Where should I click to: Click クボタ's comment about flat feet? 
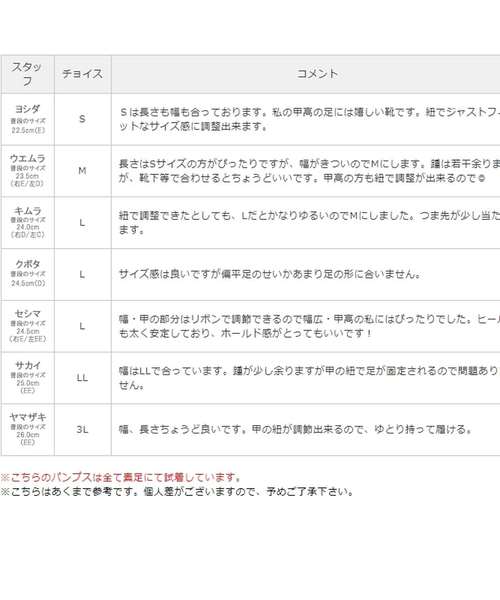click(270, 274)
